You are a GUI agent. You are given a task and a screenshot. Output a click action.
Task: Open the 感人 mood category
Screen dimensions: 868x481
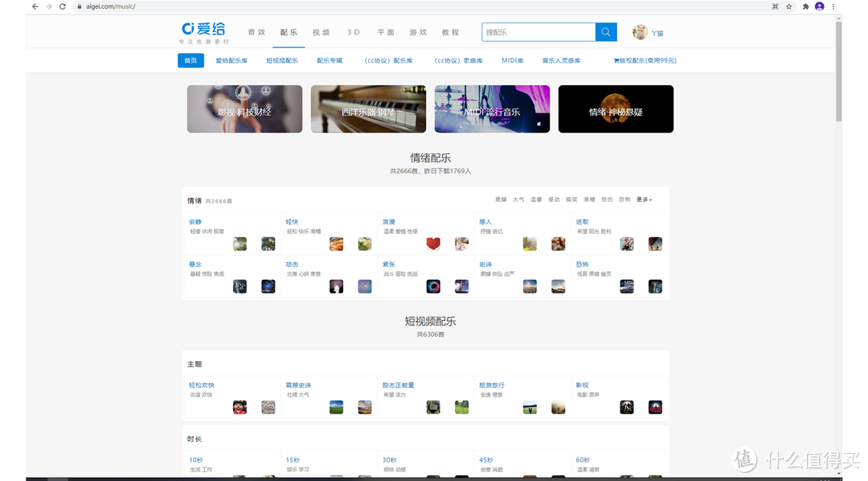485,222
